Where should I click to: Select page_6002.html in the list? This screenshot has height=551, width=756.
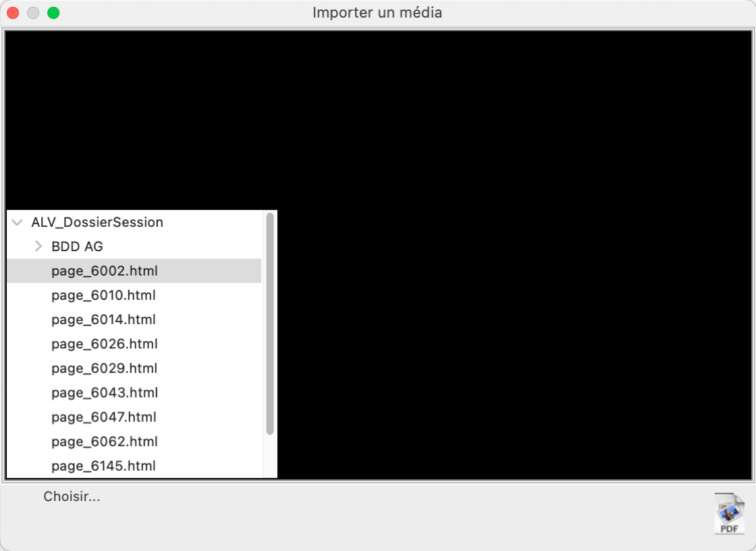[x=134, y=271]
